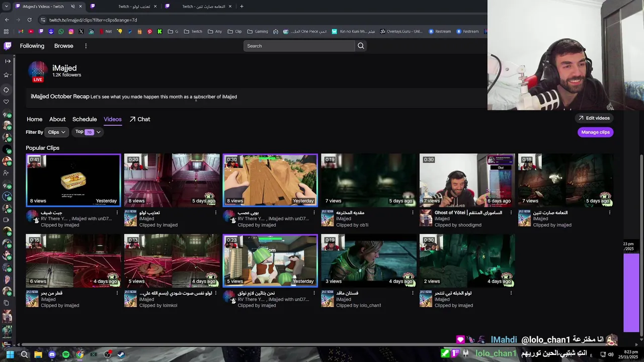
Task: Open options menu for مقديه المخترعة clip
Action: 413,213
